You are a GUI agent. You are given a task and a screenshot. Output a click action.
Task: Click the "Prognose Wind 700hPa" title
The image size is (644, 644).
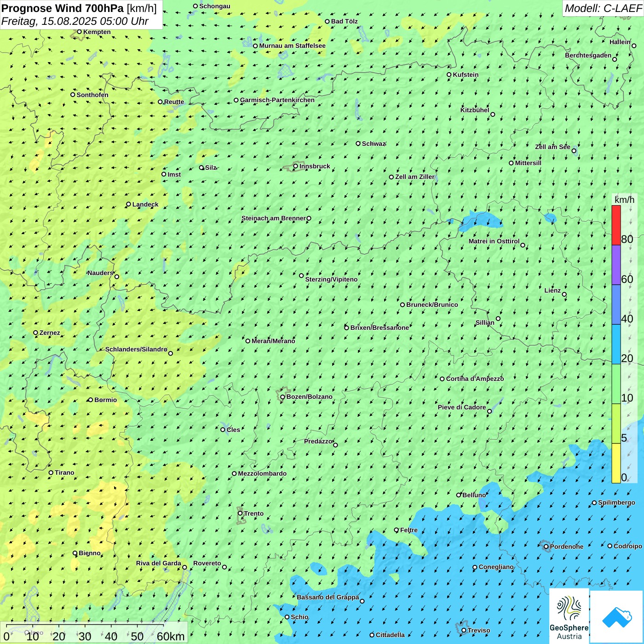tap(63, 8)
